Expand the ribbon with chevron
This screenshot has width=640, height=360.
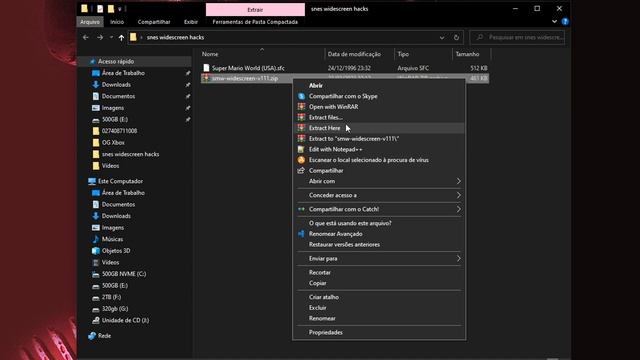click(x=554, y=22)
